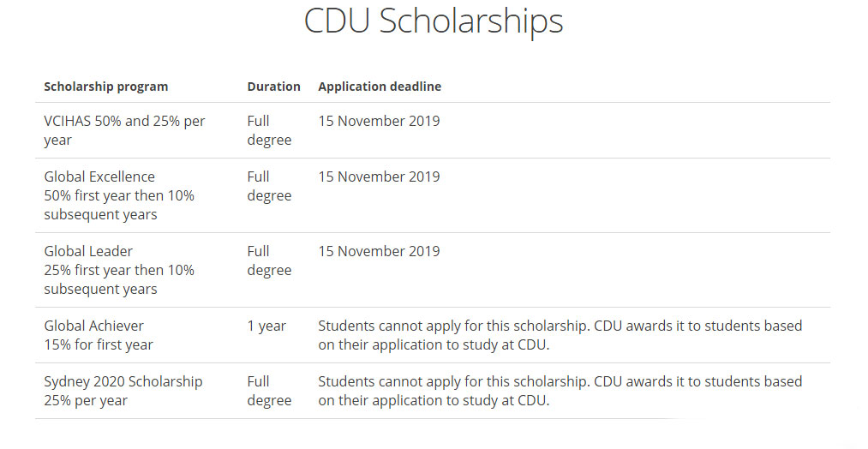The width and height of the screenshot is (868, 449).
Task: Click the Global Excellence deadline date
Action: [x=380, y=177]
